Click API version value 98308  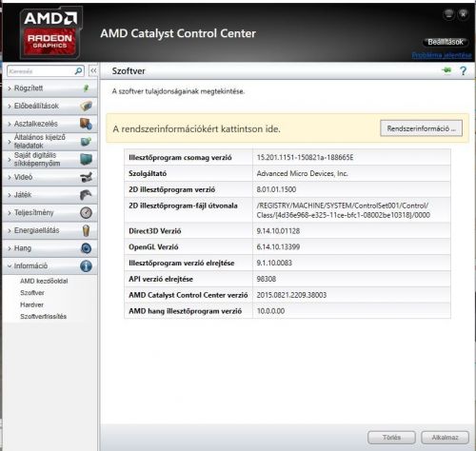tap(267, 279)
